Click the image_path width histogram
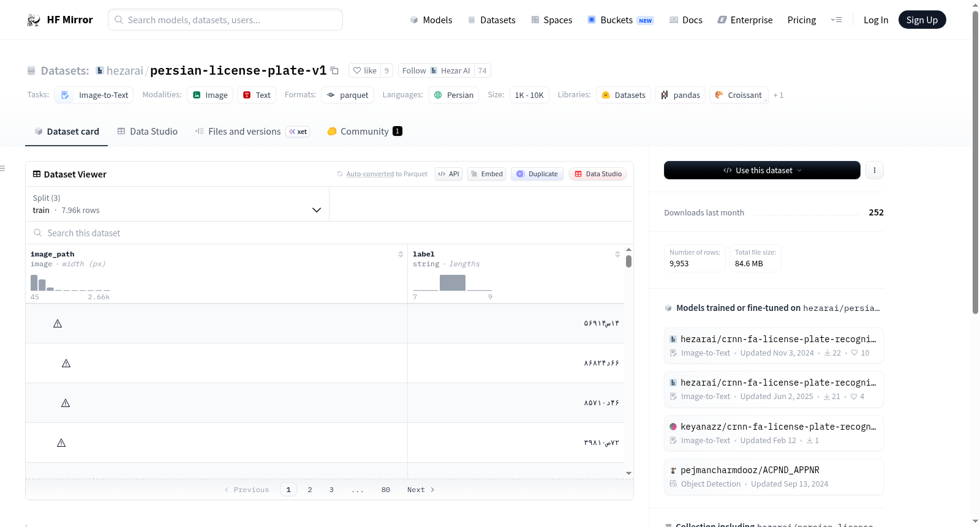Screen dimensions: 980x527 click(70, 283)
